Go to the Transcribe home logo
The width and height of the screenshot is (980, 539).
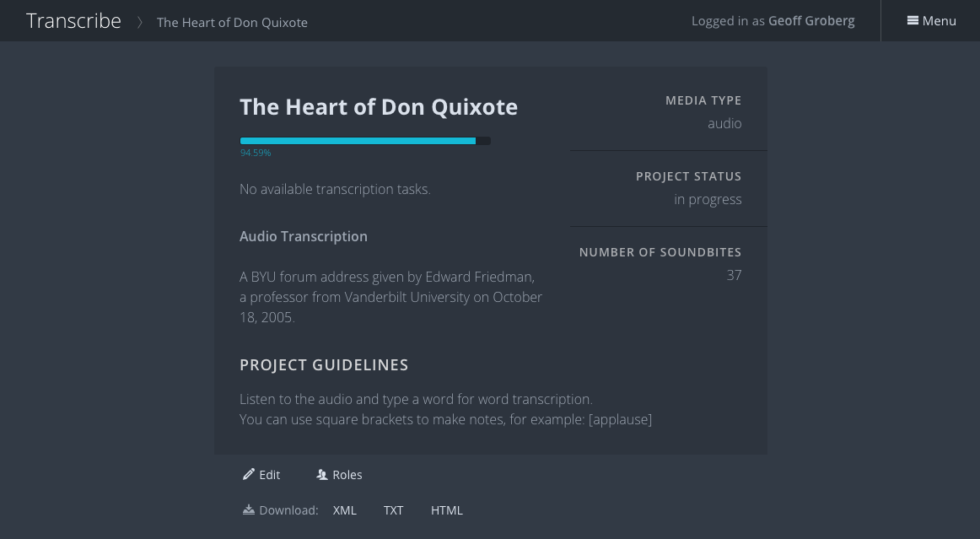73,21
